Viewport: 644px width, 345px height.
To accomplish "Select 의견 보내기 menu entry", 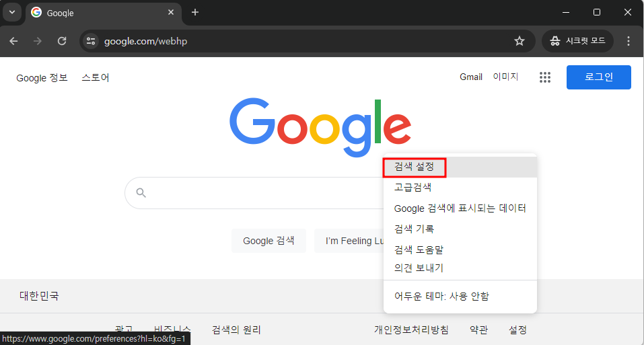I will pos(460,268).
